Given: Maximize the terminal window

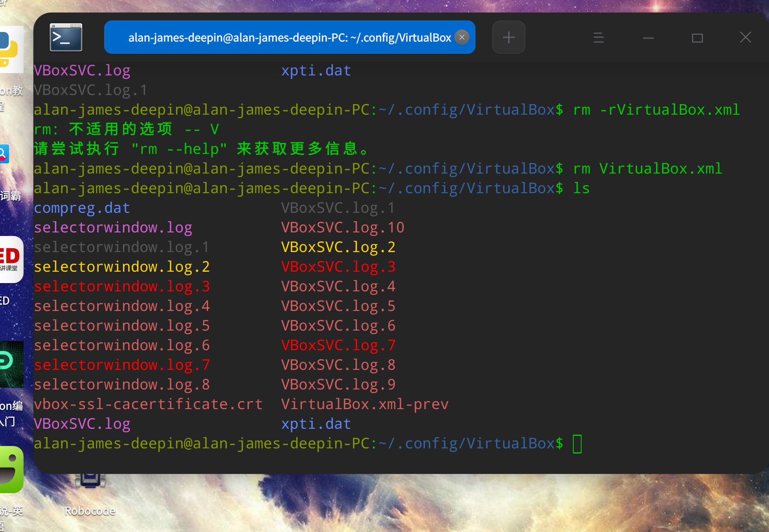Looking at the screenshot, I should (x=697, y=38).
